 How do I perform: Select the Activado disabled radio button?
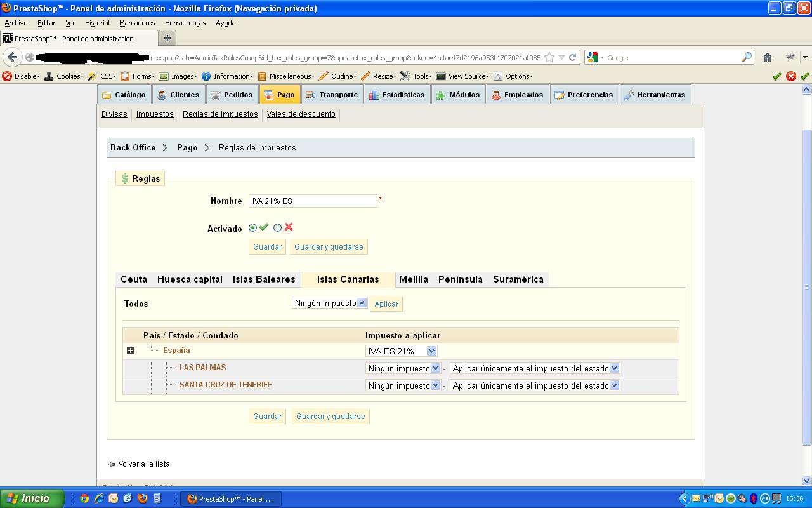click(x=277, y=228)
